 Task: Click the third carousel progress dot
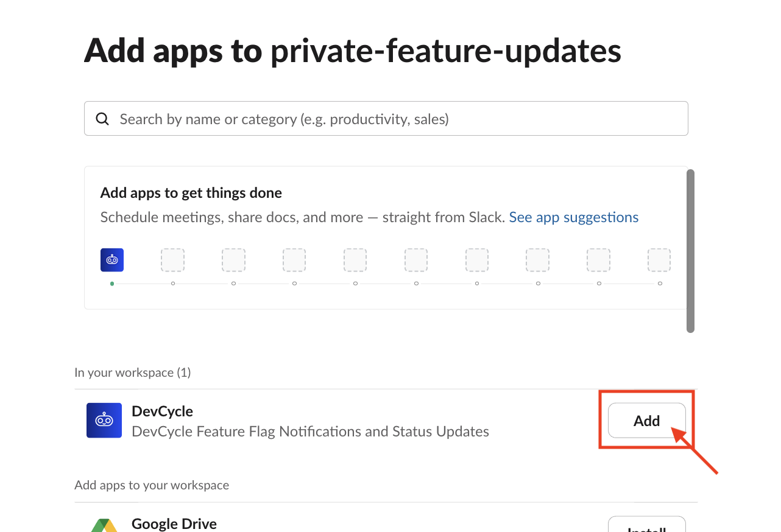pyautogui.click(x=234, y=283)
